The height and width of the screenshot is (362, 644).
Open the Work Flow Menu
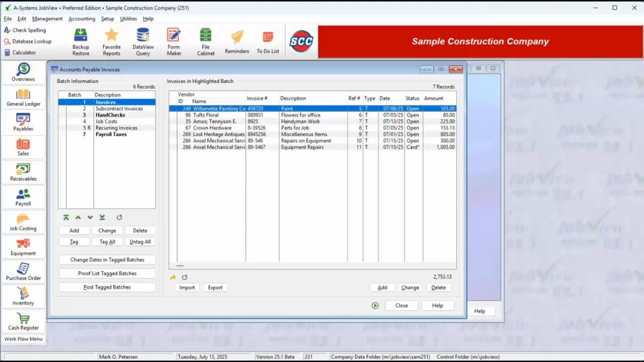coord(24,339)
